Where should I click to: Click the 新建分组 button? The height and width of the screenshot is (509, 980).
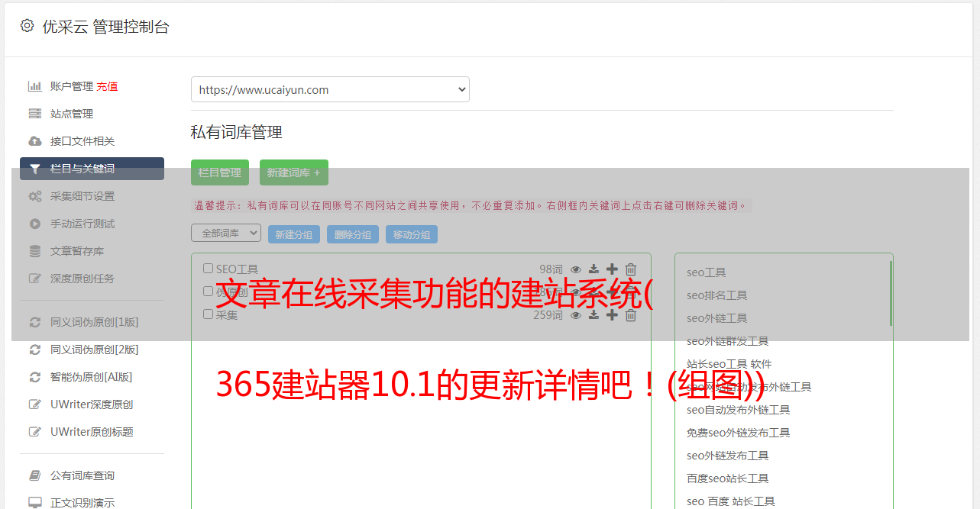(x=294, y=234)
